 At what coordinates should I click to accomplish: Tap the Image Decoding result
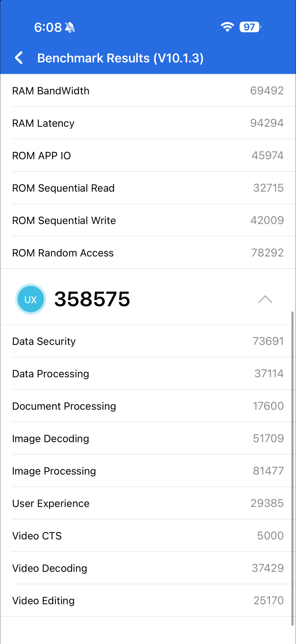point(148,439)
